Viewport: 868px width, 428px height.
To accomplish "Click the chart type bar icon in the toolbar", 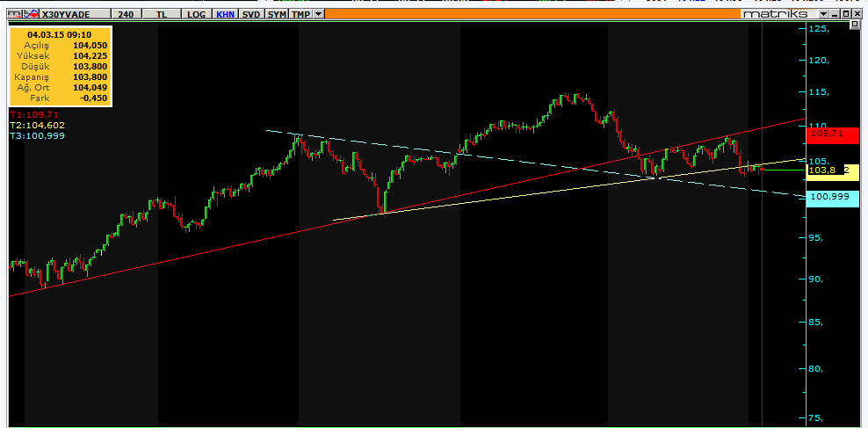I will click(15, 14).
